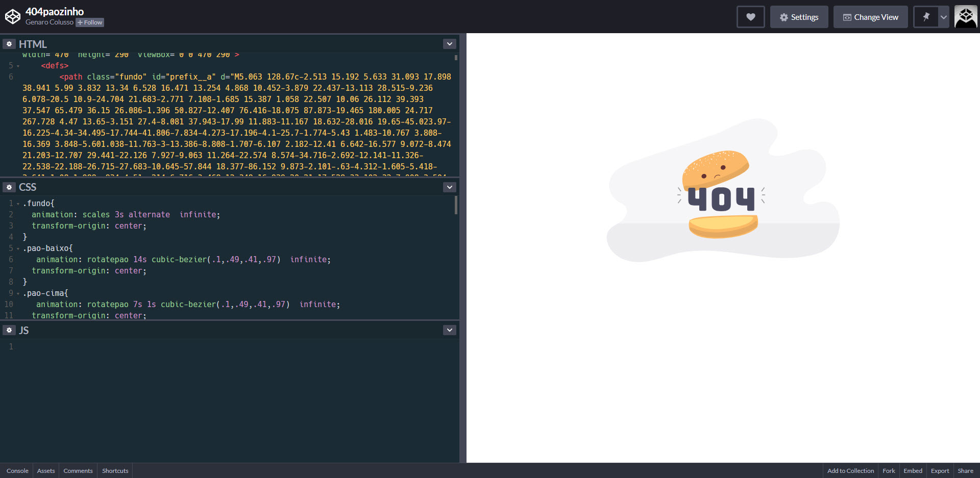This screenshot has width=980, height=478.
Task: Open Change View options
Action: click(870, 16)
